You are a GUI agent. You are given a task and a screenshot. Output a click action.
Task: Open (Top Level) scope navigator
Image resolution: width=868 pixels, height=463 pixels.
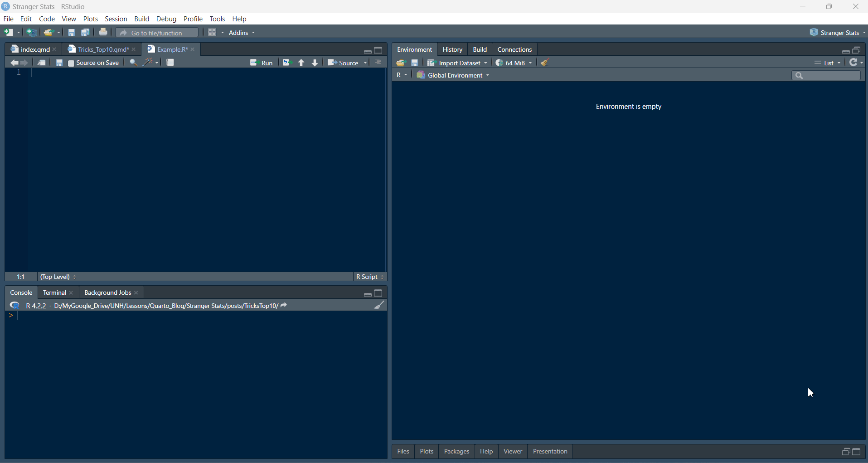(x=58, y=277)
